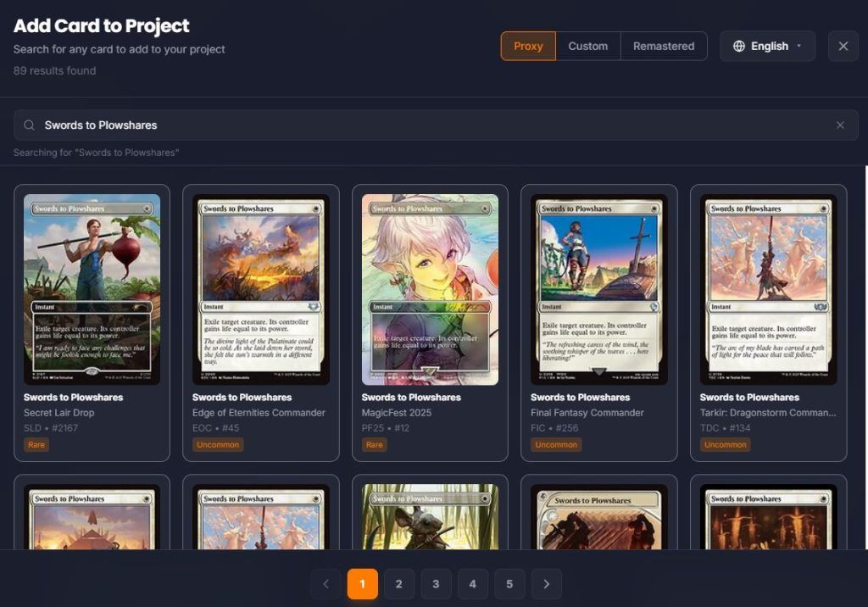Jump to page 5 of results
The height and width of the screenshot is (607, 868).
click(509, 584)
